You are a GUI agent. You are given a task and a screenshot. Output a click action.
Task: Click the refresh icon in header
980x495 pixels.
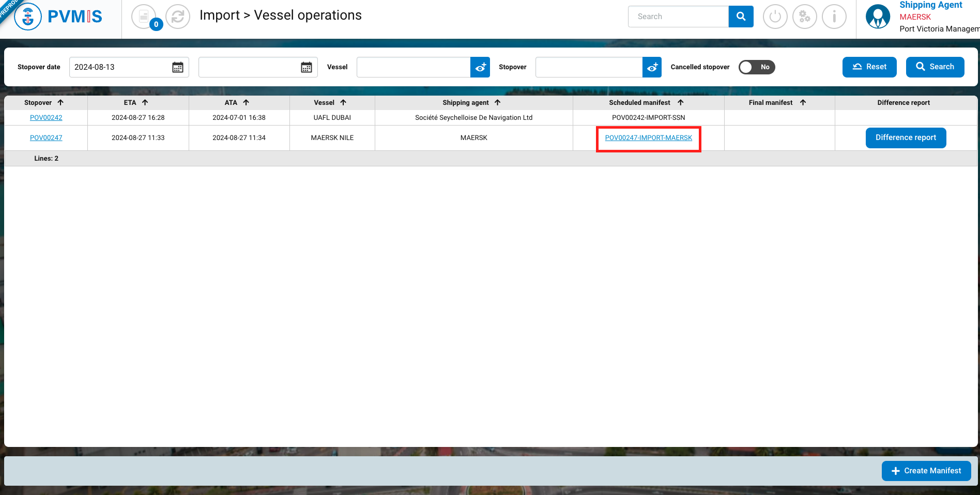[x=178, y=17]
